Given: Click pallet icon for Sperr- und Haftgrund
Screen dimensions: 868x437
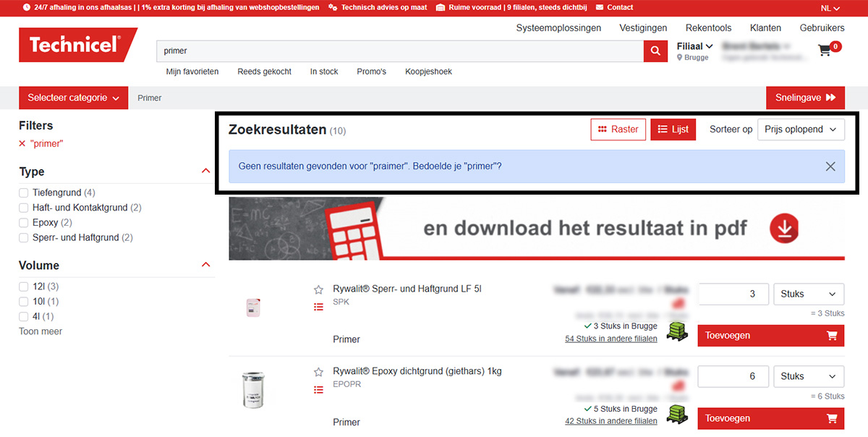Looking at the screenshot, I should click(677, 332).
